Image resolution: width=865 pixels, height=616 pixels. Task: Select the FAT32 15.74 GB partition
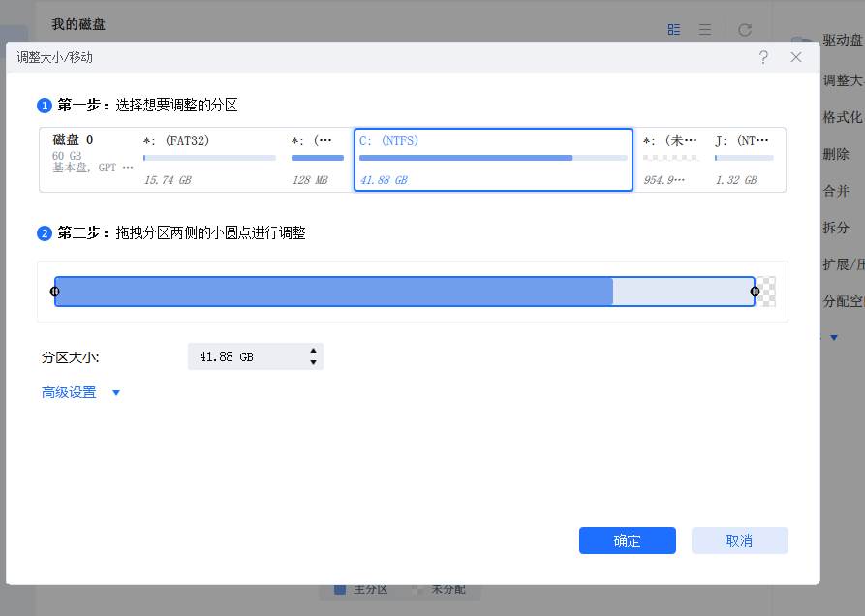[209, 160]
